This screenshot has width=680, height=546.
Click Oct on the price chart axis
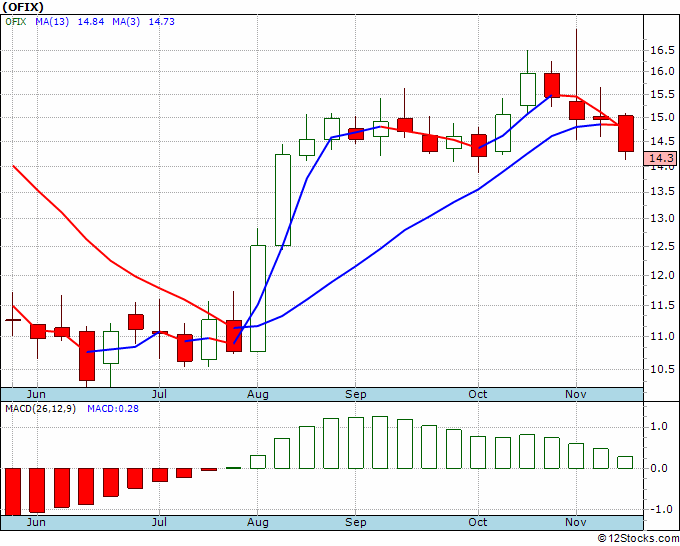coord(478,394)
